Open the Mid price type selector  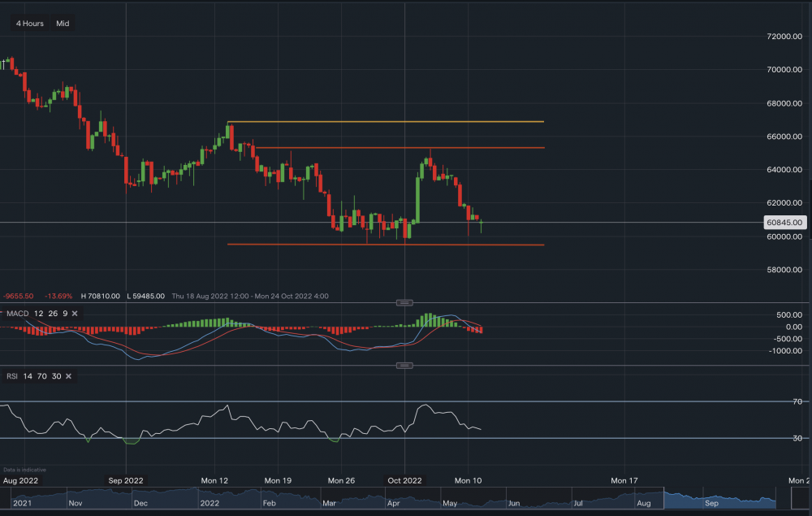63,24
